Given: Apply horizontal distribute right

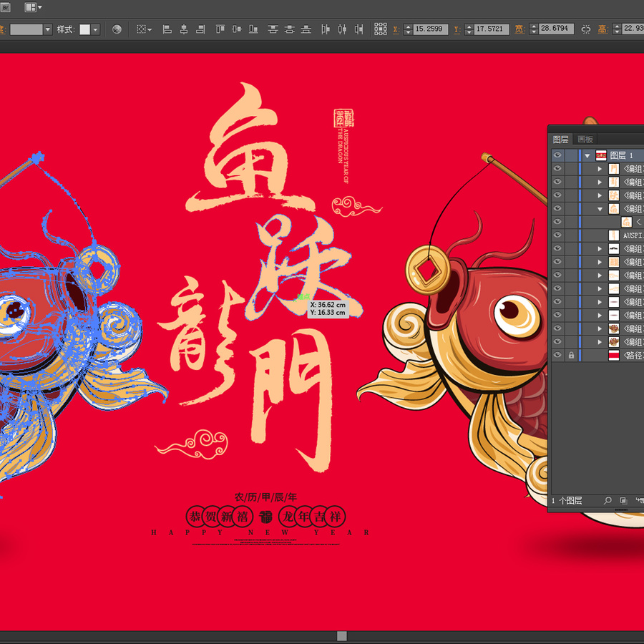Looking at the screenshot, I should [359, 29].
